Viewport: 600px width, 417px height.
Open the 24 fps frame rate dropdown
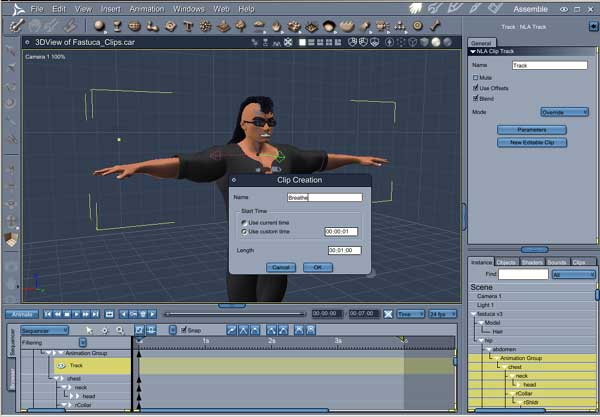(x=441, y=314)
